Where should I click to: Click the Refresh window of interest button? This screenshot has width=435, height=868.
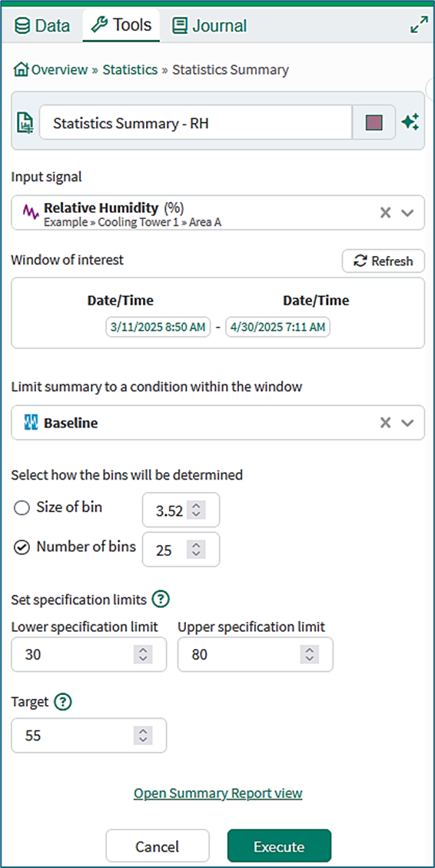(384, 261)
